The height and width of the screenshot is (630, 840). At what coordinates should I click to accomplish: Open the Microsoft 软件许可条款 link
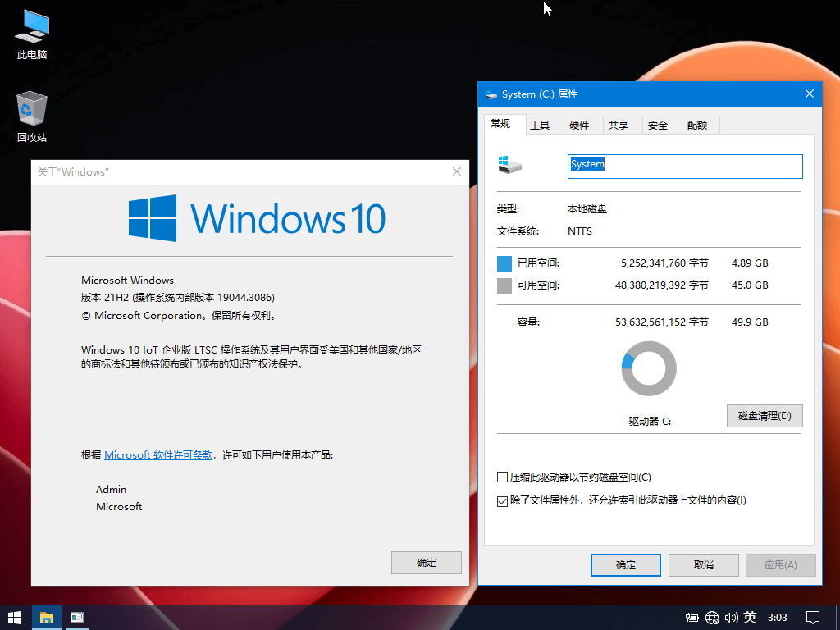point(158,454)
